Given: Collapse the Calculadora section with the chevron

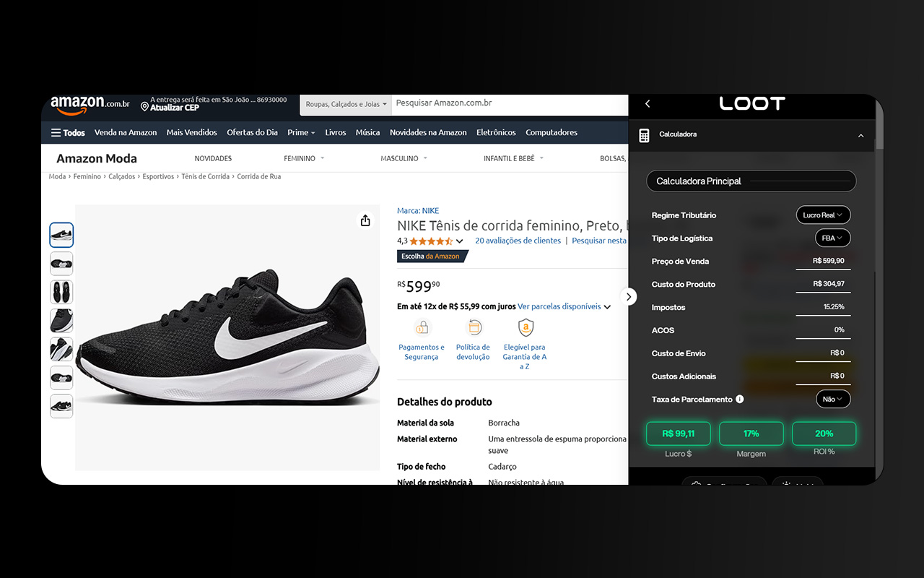Looking at the screenshot, I should tap(860, 135).
